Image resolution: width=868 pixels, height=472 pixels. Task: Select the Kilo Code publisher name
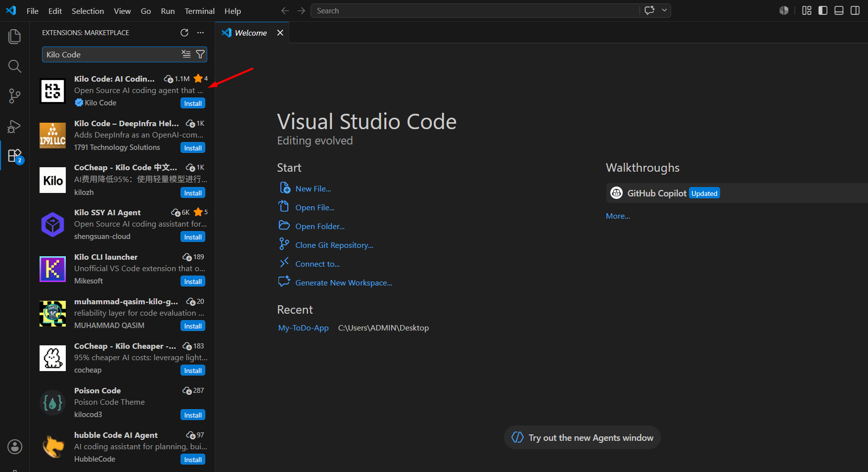pos(100,102)
